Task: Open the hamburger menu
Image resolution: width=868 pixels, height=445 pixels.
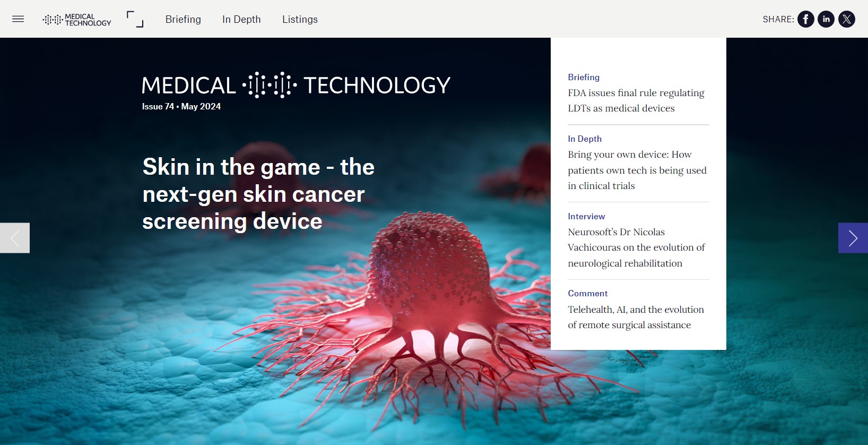Action: [x=18, y=19]
